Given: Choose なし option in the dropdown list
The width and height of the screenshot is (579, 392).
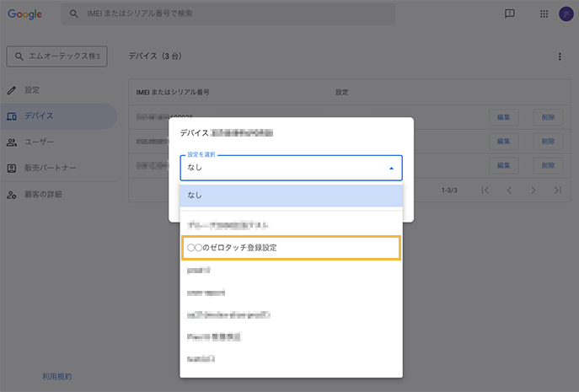Looking at the screenshot, I should [291, 195].
